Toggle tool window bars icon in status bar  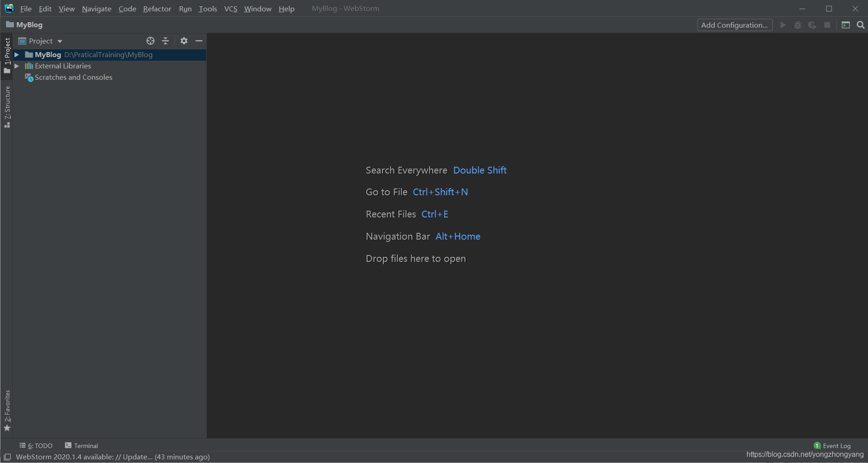(x=7, y=457)
